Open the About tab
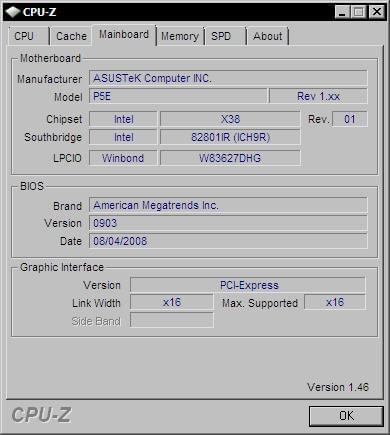The width and height of the screenshot is (390, 435). click(267, 36)
